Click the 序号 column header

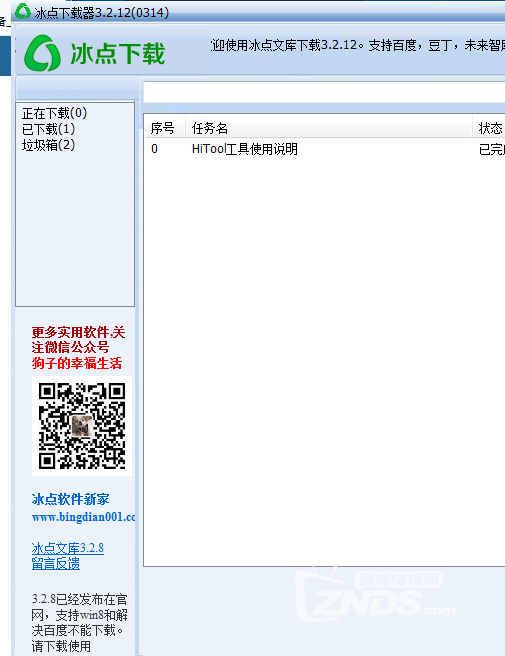(x=165, y=128)
